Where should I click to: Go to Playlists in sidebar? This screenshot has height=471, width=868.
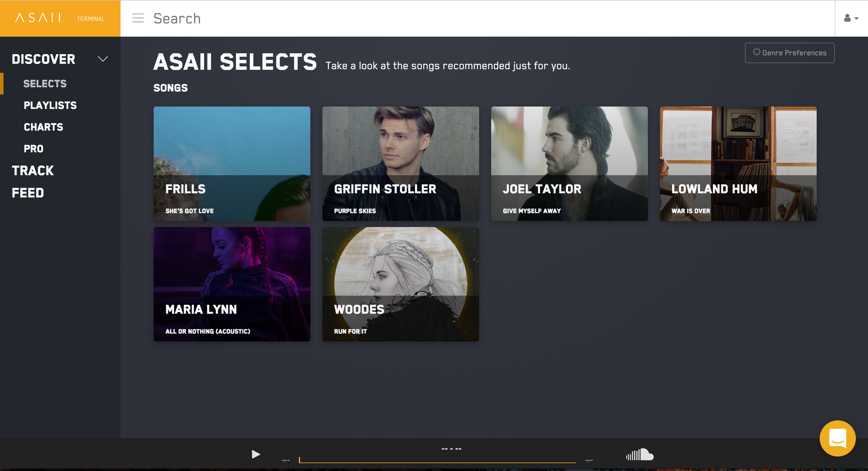pos(50,105)
